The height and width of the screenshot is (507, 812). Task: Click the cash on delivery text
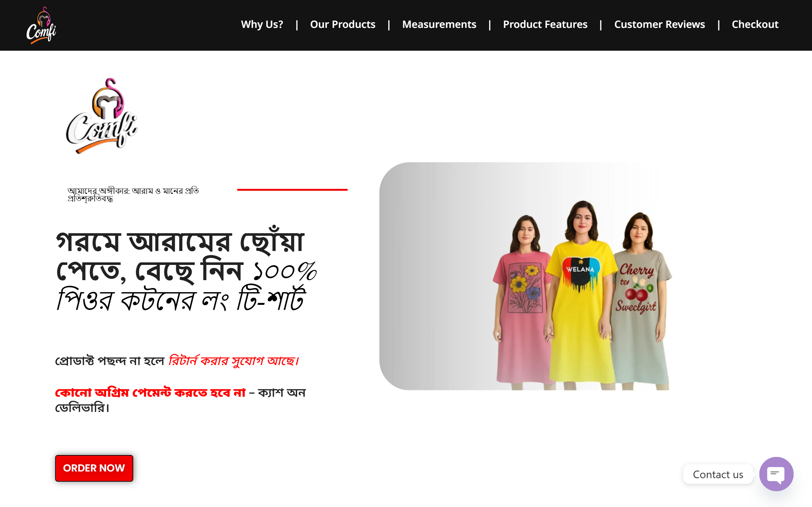pos(180,400)
